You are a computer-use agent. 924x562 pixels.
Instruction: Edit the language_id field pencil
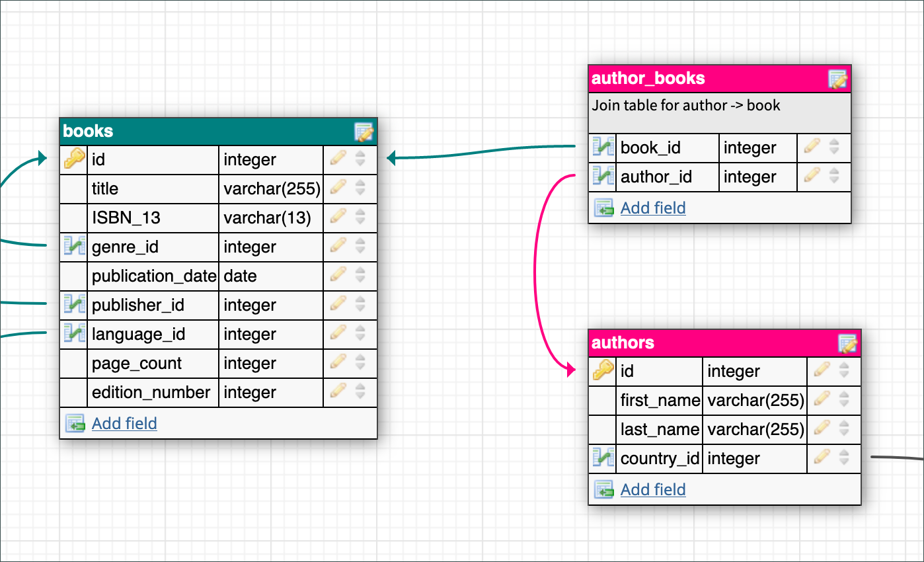[x=338, y=333]
